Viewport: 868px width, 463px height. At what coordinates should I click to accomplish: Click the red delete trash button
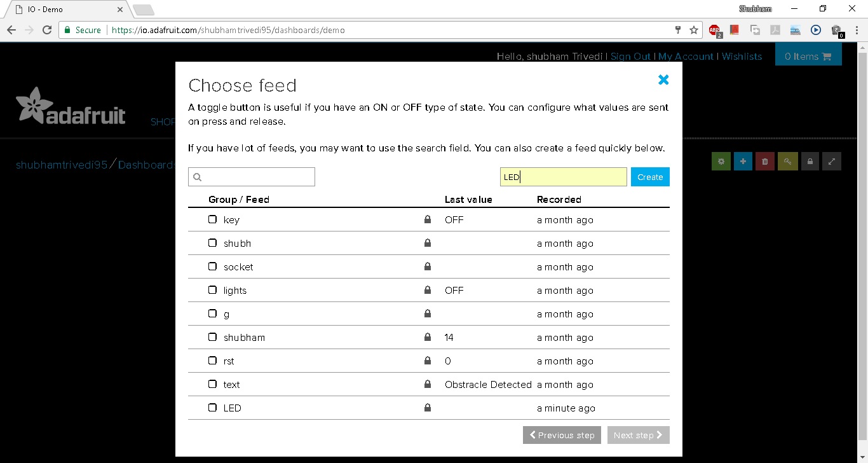(765, 162)
